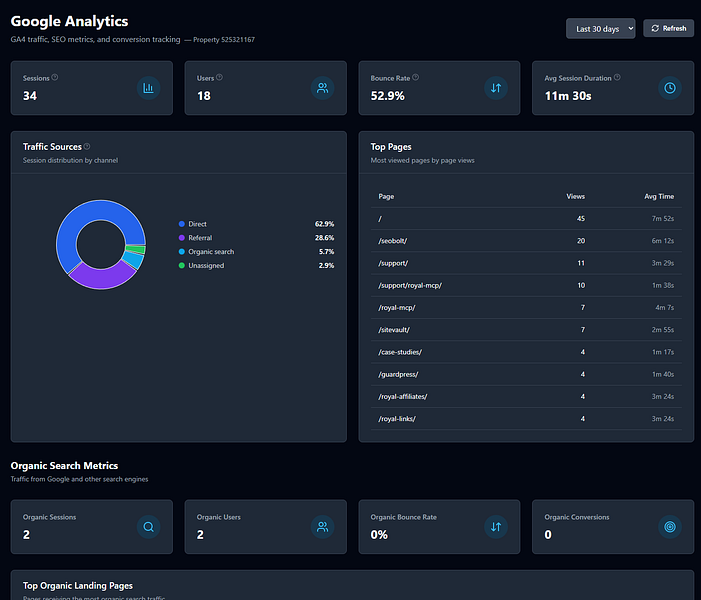Screen dimensions: 701x600
Task: Select the /royal-mcp/ page row
Action: [x=526, y=308]
